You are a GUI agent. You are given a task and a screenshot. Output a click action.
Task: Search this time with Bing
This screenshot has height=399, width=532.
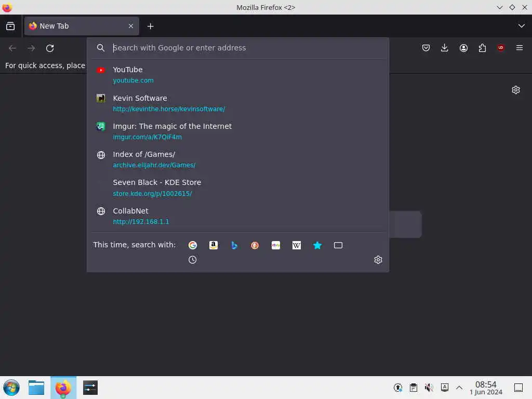click(234, 245)
